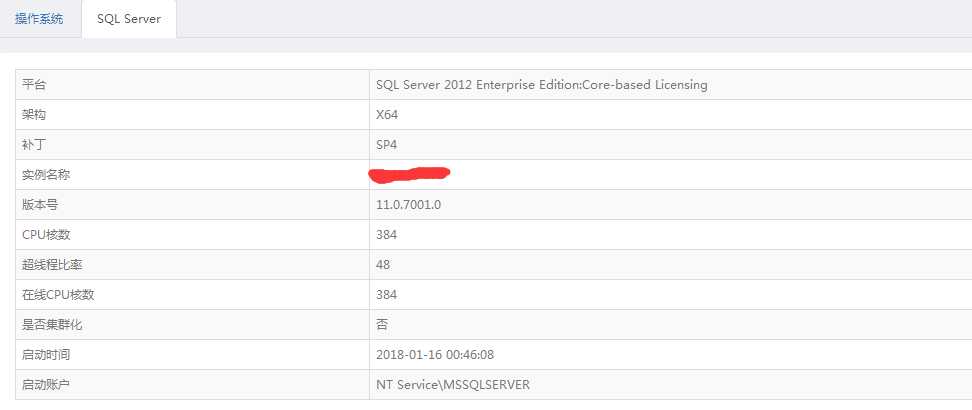Click the 版本号 row label

click(40, 205)
